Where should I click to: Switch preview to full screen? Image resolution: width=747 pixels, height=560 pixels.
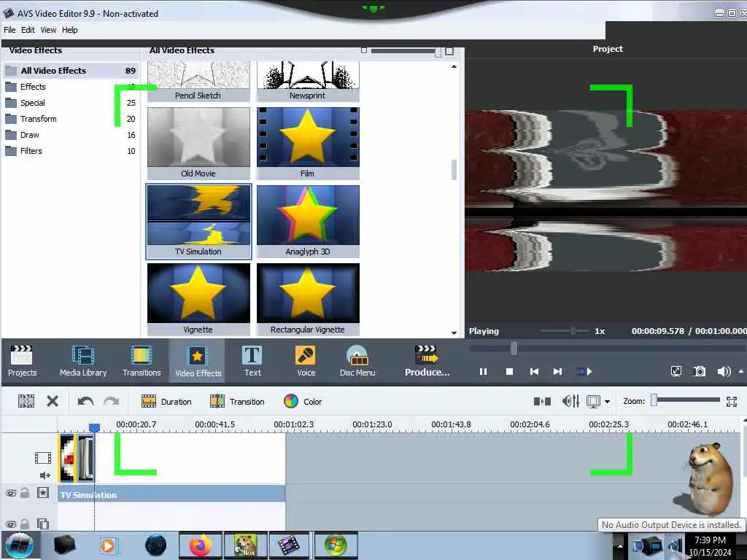coord(676,371)
